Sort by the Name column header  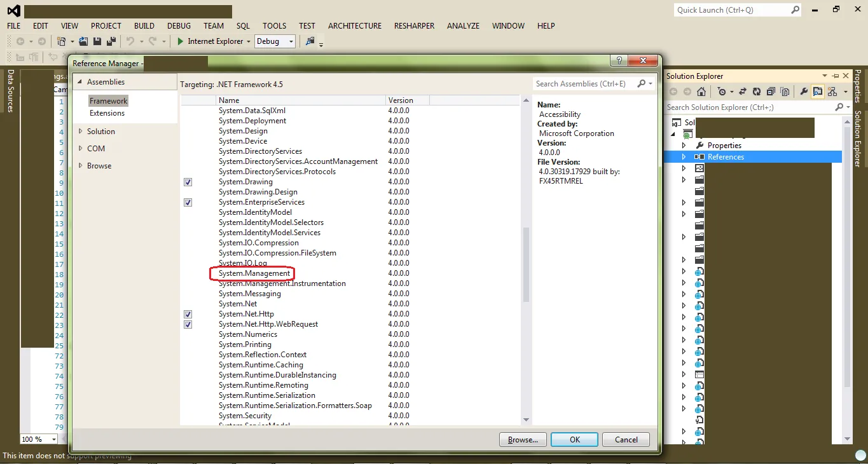point(301,100)
